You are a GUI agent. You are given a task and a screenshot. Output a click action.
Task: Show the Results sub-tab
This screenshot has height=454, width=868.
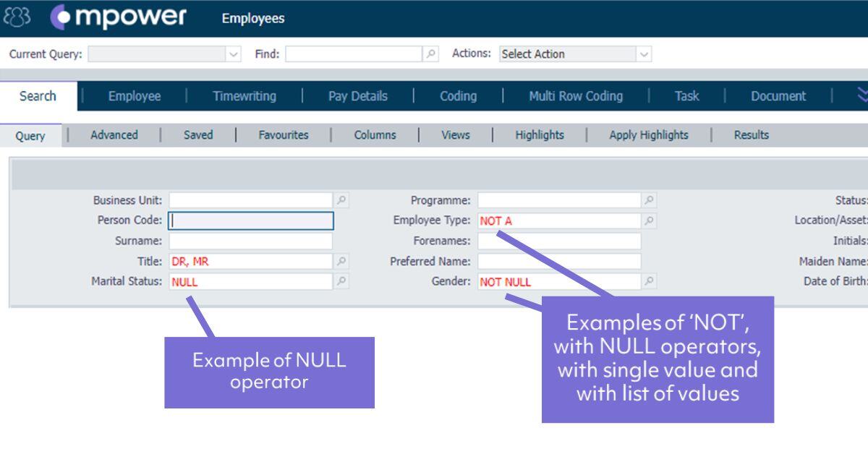(751, 135)
